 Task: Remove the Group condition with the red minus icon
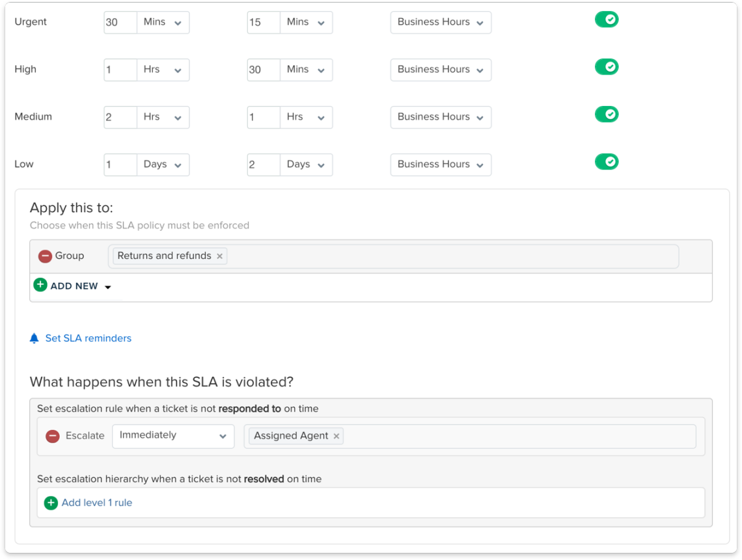[x=44, y=256]
